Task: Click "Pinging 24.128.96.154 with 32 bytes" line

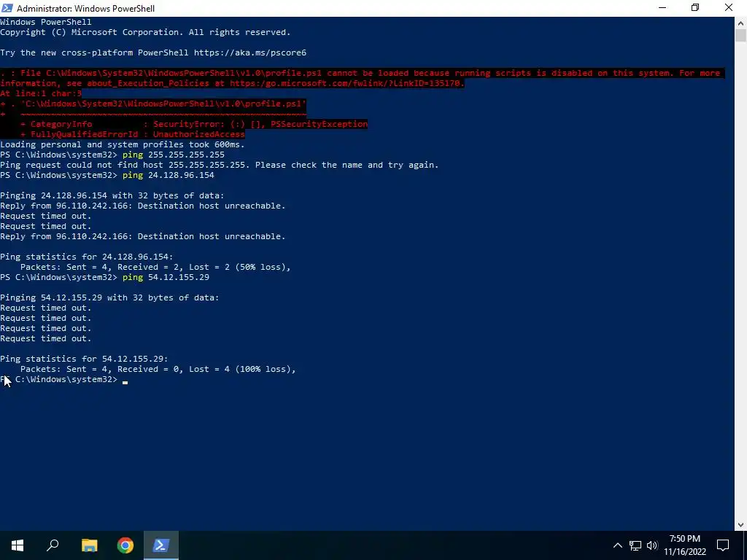Action: tap(112, 195)
